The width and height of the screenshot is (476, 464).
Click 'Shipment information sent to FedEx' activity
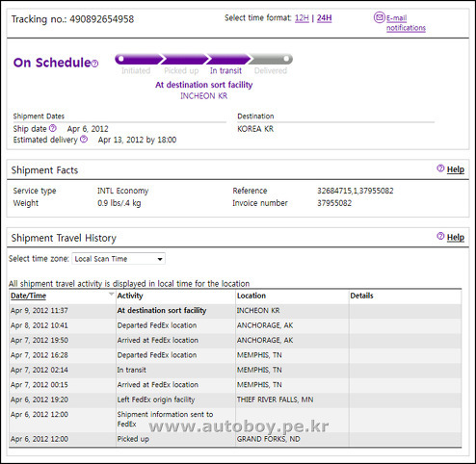tap(165, 419)
